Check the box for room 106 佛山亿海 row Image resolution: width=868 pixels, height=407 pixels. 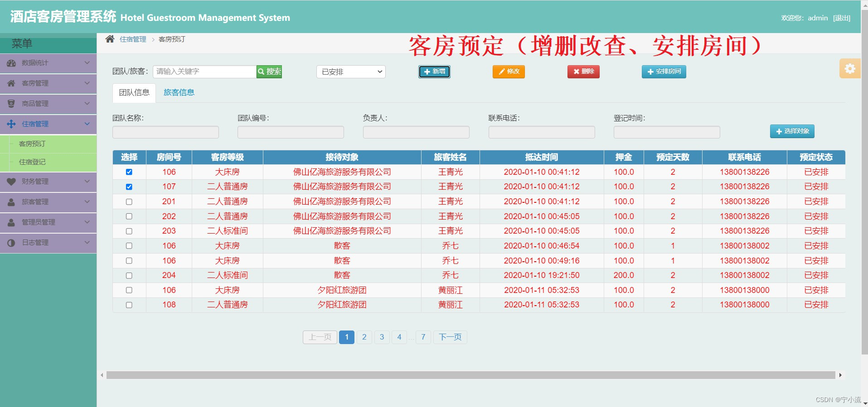click(x=129, y=172)
